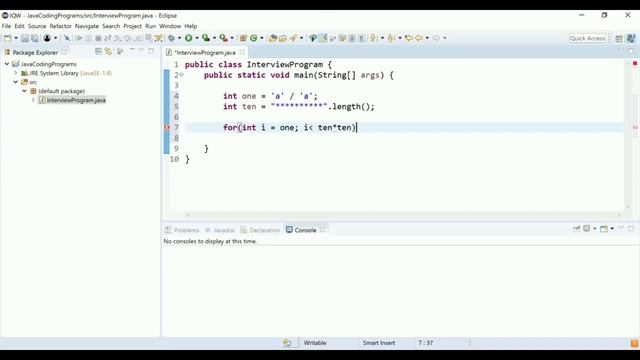Open the New dropdown arrow
The image size is (640, 360).
pos(16,38)
